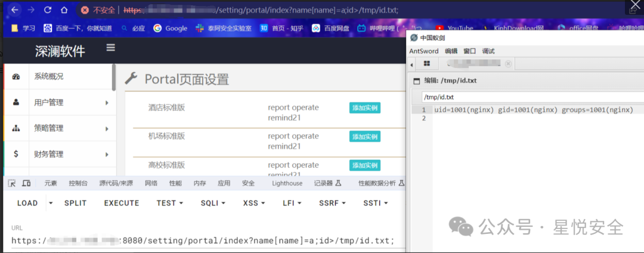The width and height of the screenshot is (644, 253).
Task: Click the sitemap icon beside 策略管理
Action: tap(16, 128)
